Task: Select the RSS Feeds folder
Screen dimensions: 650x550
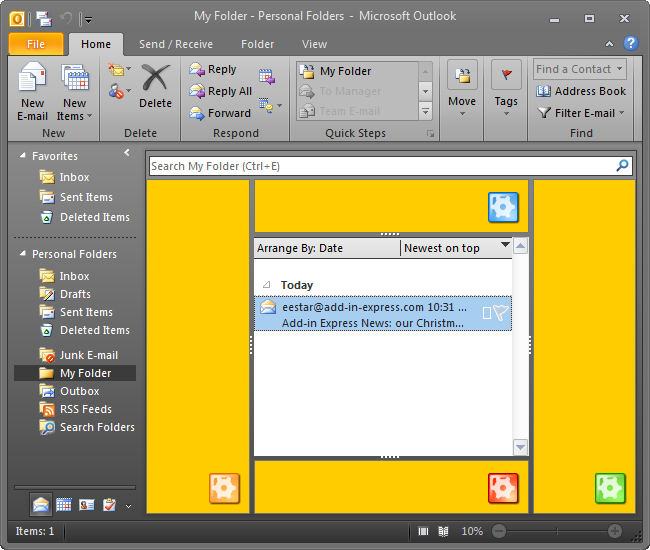Action: [75, 409]
